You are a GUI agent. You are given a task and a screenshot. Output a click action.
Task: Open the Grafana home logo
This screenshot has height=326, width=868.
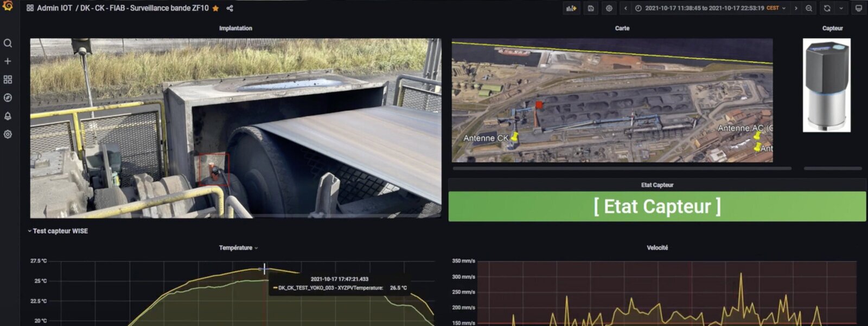(x=8, y=5)
